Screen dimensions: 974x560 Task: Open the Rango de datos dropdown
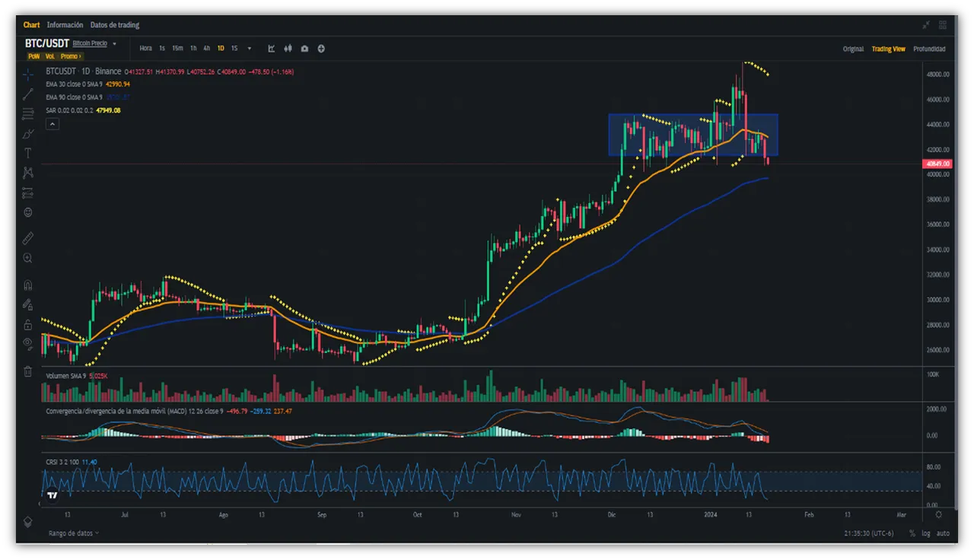coord(73,533)
